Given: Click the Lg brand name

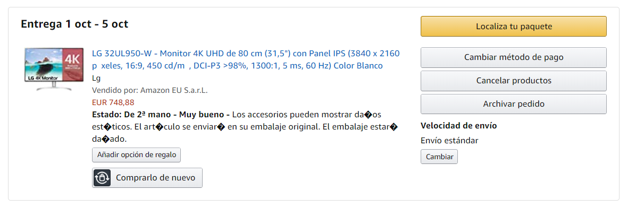Looking at the screenshot, I should point(96,78).
